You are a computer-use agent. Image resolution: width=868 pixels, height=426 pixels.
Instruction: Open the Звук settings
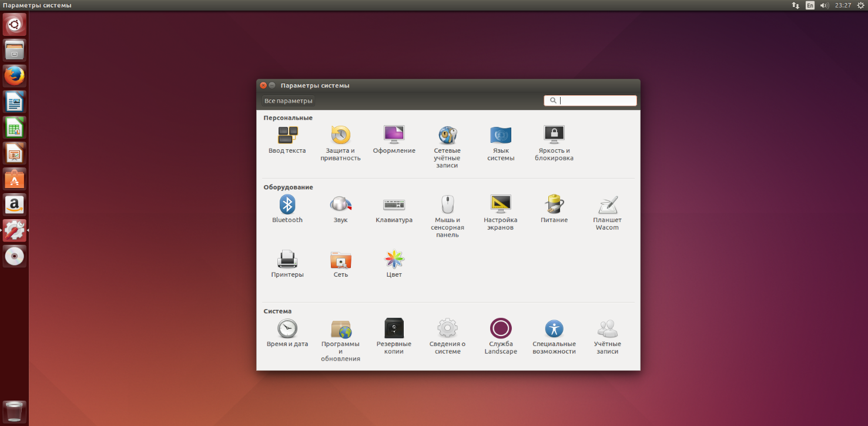(340, 210)
